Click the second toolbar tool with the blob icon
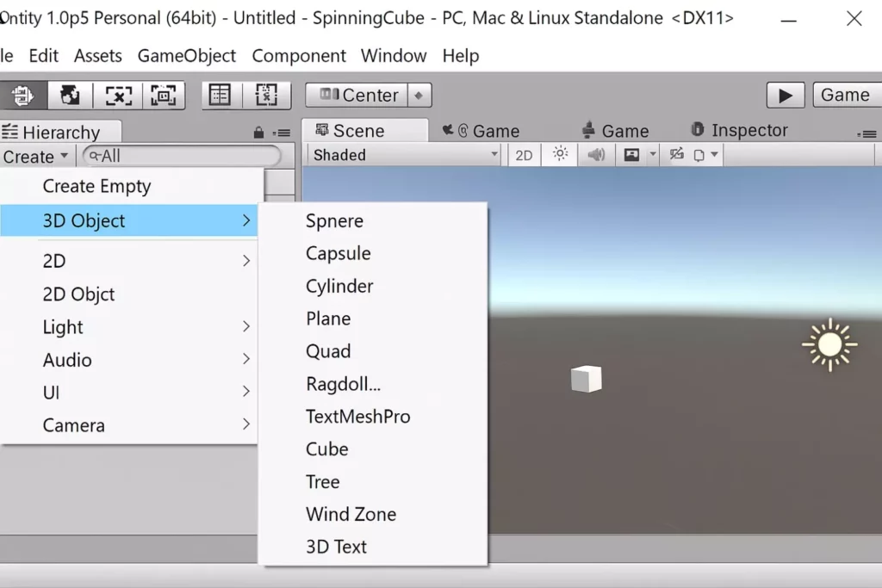 coord(70,95)
